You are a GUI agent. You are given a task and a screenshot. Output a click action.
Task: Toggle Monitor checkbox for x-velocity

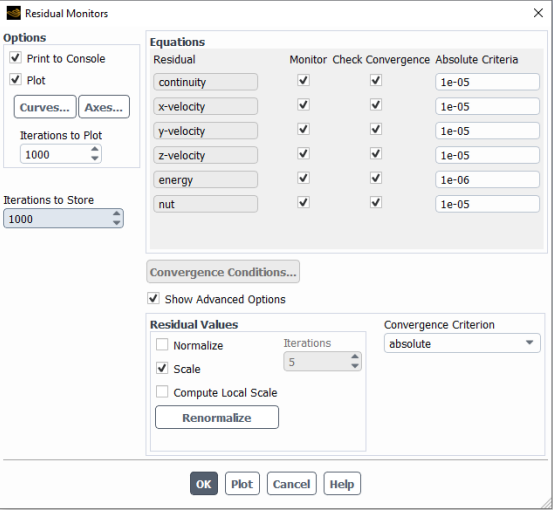pos(303,105)
